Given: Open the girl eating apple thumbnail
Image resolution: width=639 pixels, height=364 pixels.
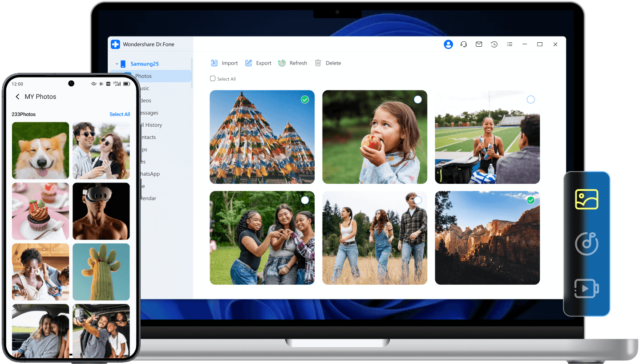Looking at the screenshot, I should pyautogui.click(x=375, y=137).
